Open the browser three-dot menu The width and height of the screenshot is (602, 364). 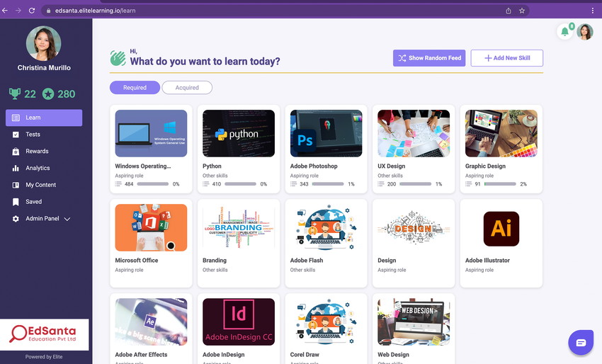[x=592, y=11]
